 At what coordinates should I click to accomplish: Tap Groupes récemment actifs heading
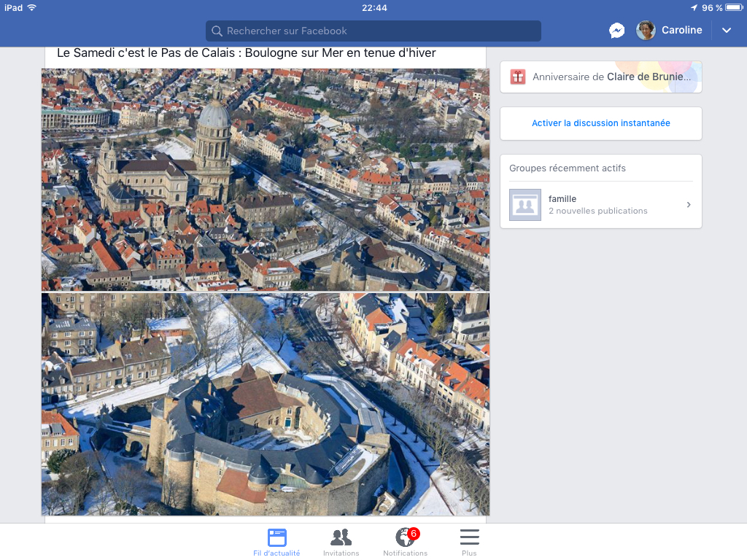click(567, 168)
